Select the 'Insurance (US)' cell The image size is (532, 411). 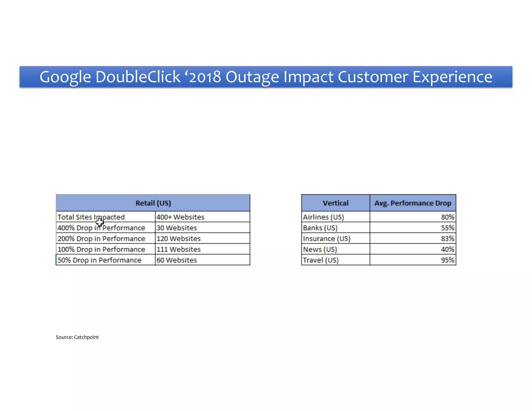coord(336,238)
